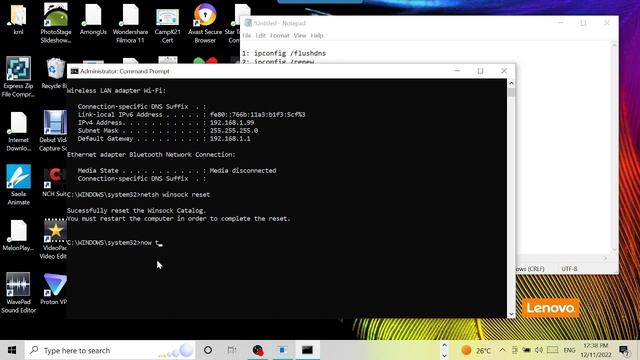Launch Proton VPN desktop shortcut
The height and width of the screenshot is (360, 640).
coord(54,289)
